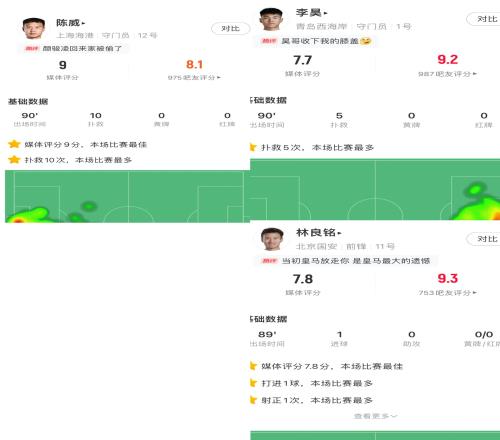Open 753 吧友评分 ratings link
This screenshot has height=440, width=500.
click(447, 293)
